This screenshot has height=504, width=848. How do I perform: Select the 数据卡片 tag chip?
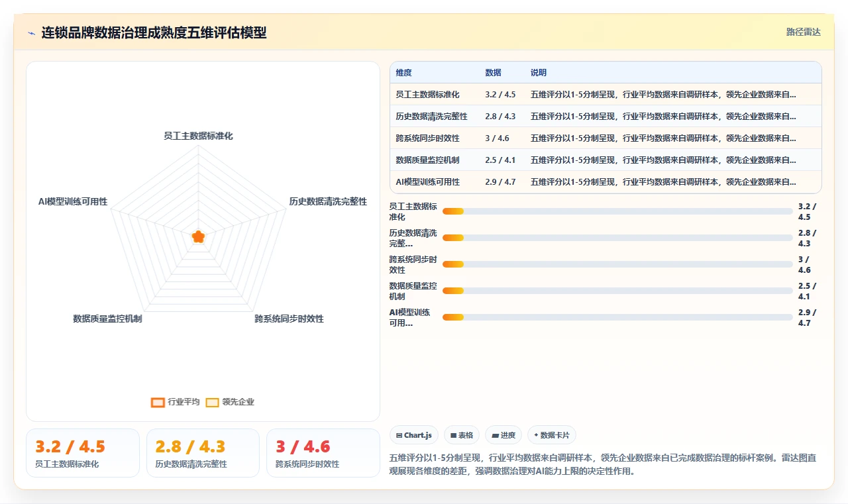552,435
